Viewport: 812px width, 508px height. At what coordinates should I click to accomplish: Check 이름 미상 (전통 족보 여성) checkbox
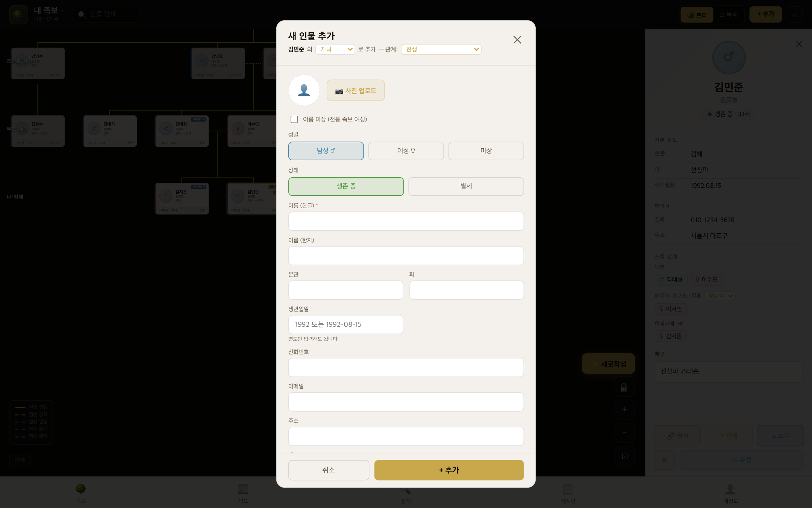point(294,119)
